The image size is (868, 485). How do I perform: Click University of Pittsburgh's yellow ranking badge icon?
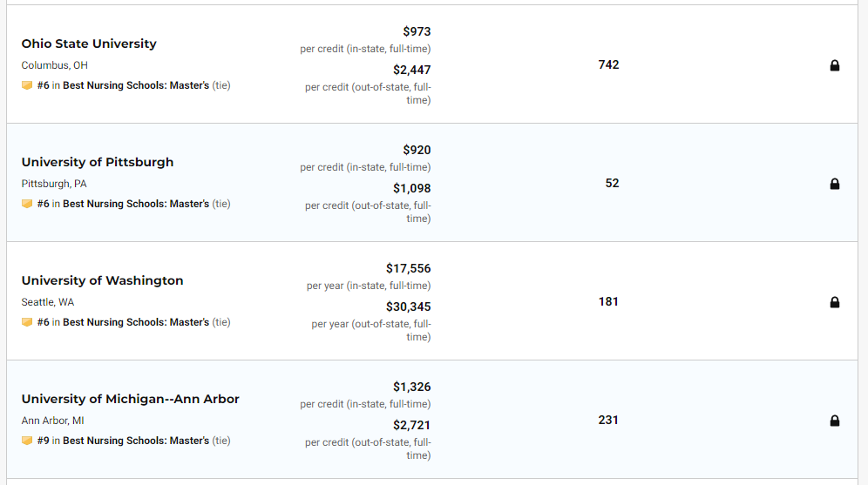pos(27,204)
